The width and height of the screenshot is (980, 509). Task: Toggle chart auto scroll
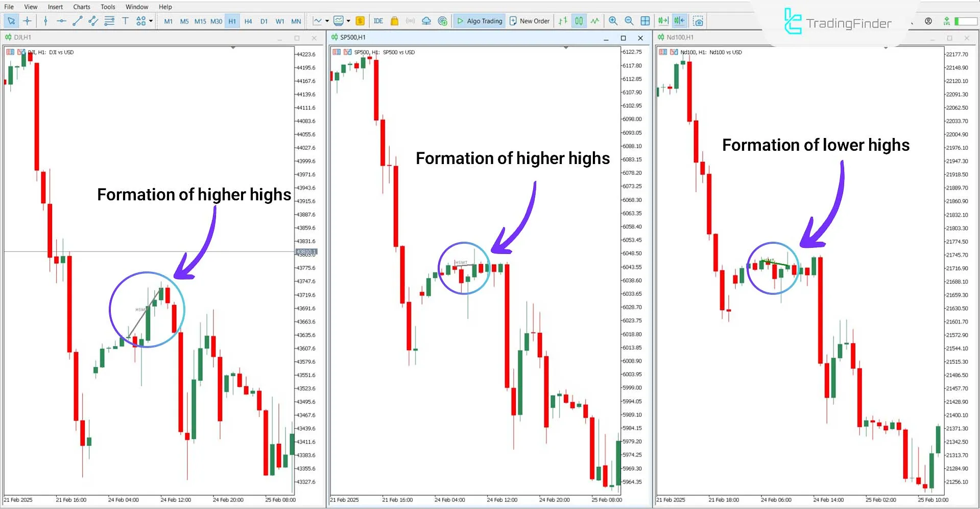click(x=662, y=21)
